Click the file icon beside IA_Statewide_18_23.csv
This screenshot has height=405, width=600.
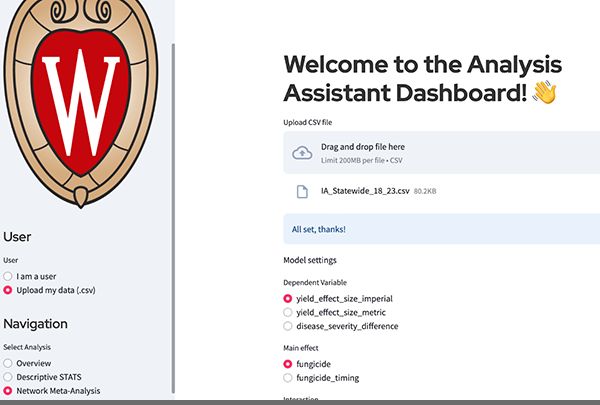click(x=302, y=191)
